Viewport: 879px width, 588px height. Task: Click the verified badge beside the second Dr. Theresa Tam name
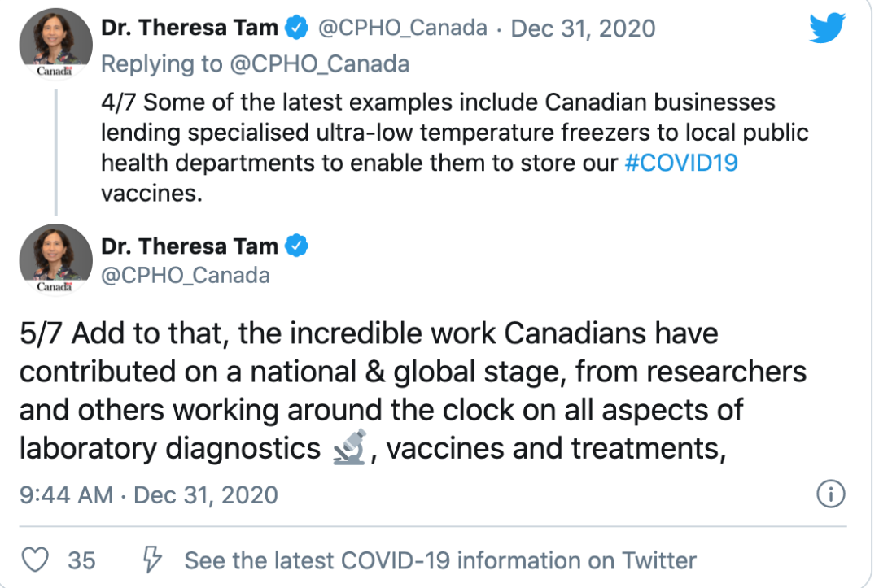pos(296,246)
